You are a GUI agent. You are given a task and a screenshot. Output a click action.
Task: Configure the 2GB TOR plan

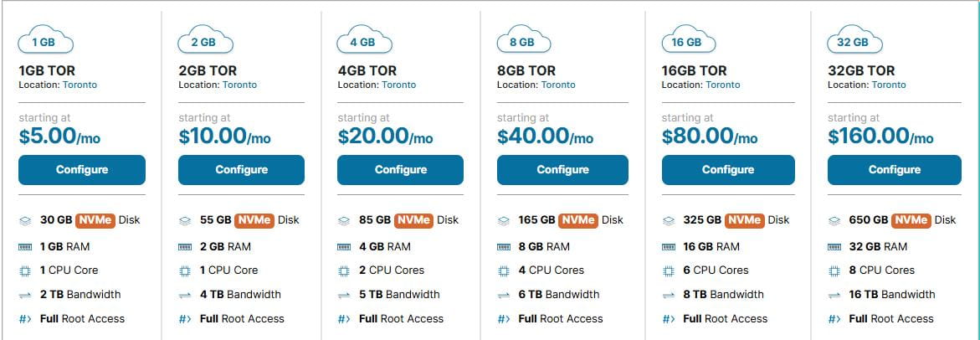(x=241, y=170)
